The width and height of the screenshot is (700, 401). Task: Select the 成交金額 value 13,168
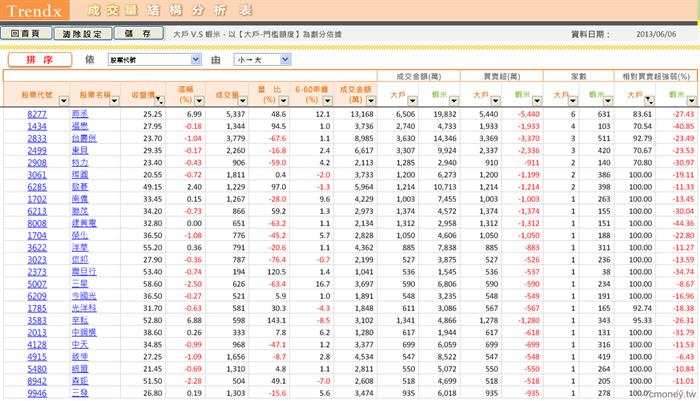click(x=362, y=114)
